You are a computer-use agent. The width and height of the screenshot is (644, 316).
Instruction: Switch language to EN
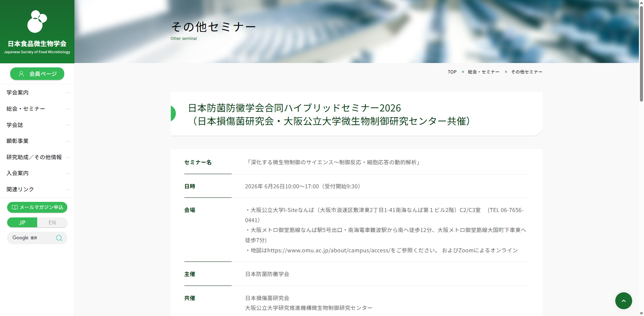pyautogui.click(x=52, y=223)
